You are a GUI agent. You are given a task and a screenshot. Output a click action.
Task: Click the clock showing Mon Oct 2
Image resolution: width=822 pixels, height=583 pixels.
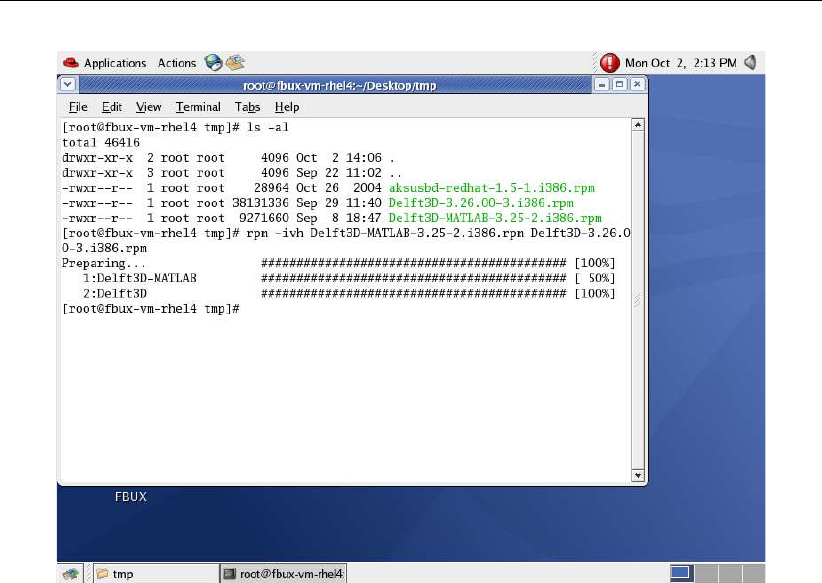680,63
